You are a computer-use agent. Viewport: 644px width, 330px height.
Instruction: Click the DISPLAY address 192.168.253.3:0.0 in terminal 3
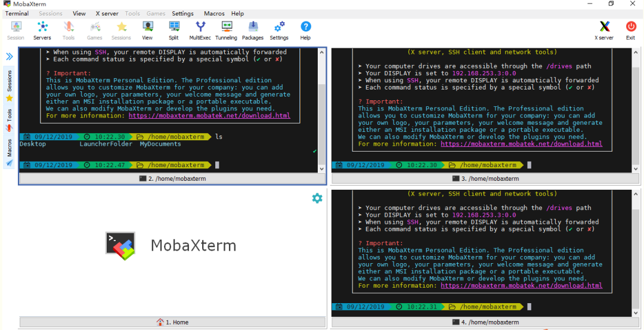[484, 73]
